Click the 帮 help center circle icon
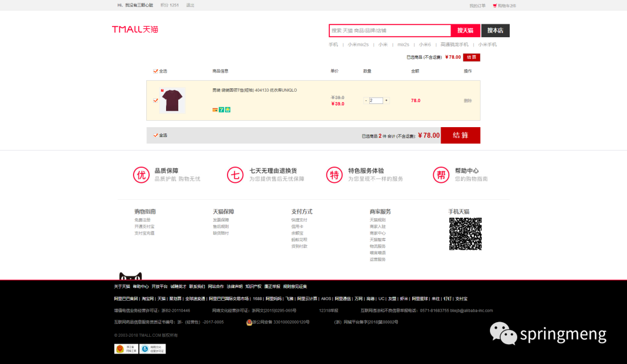 pos(441,175)
